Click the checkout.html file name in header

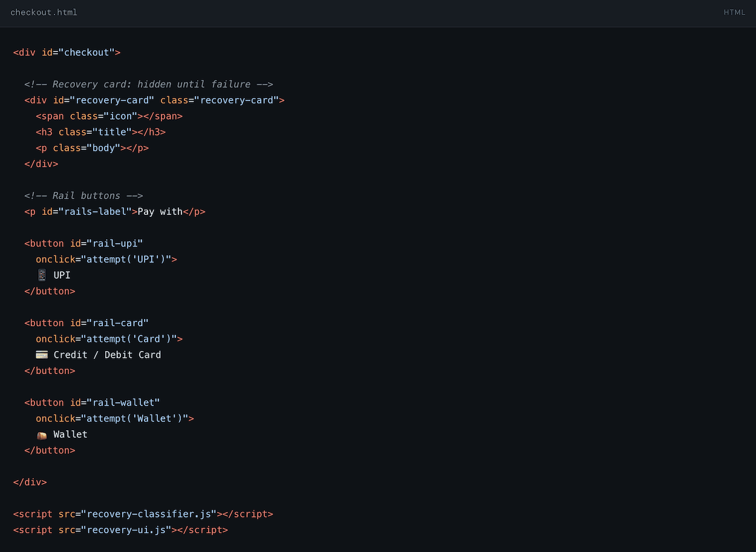click(x=44, y=13)
